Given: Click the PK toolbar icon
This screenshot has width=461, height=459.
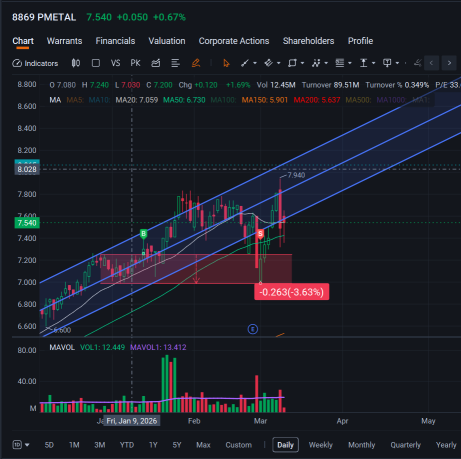Looking at the screenshot, I should click(135, 63).
